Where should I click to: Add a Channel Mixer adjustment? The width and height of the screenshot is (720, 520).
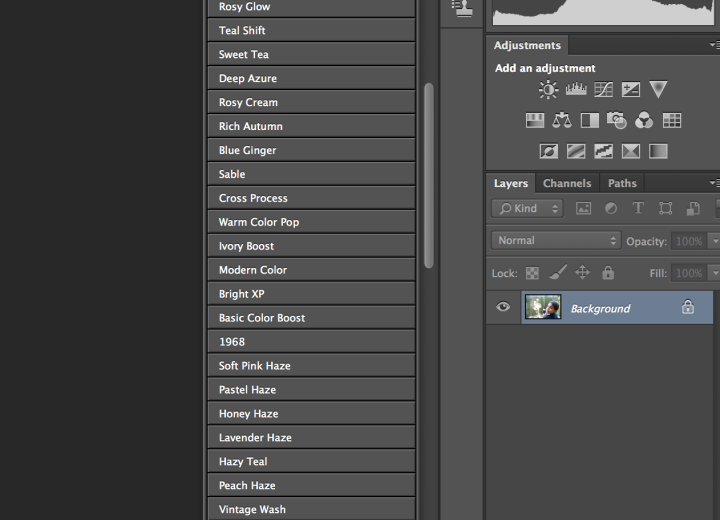pos(644,120)
